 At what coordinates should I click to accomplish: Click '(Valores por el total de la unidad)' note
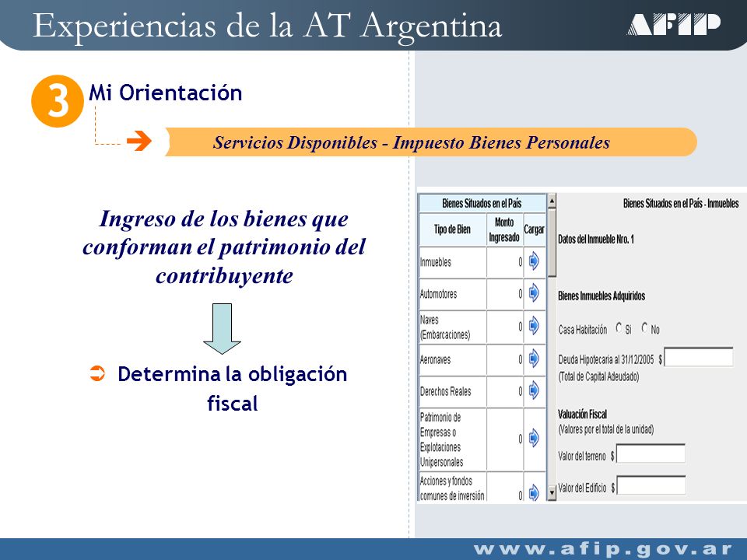(605, 429)
